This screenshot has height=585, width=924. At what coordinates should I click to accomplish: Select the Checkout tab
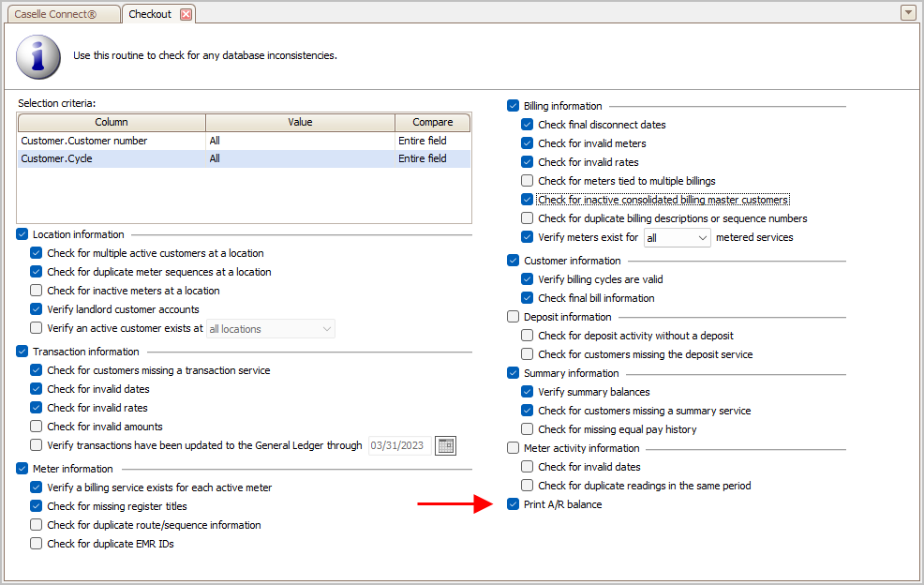point(150,14)
